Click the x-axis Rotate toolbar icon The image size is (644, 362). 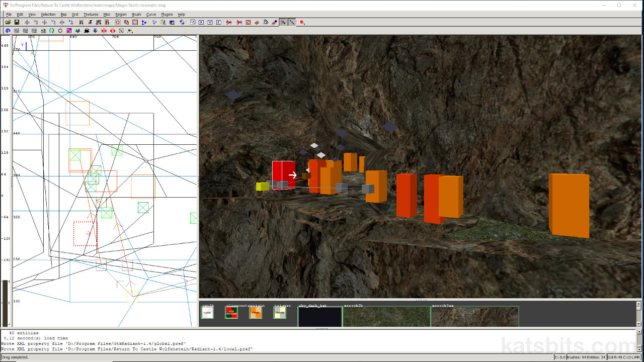point(36,22)
